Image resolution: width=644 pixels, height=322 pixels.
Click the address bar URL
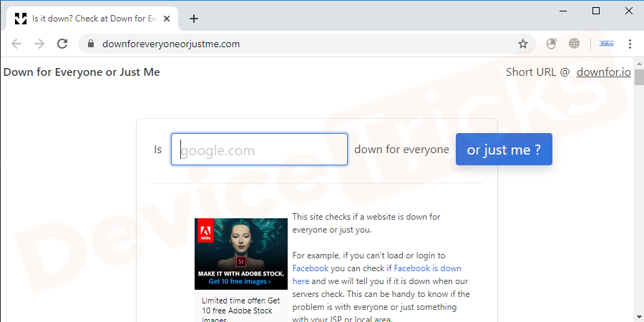tap(171, 44)
